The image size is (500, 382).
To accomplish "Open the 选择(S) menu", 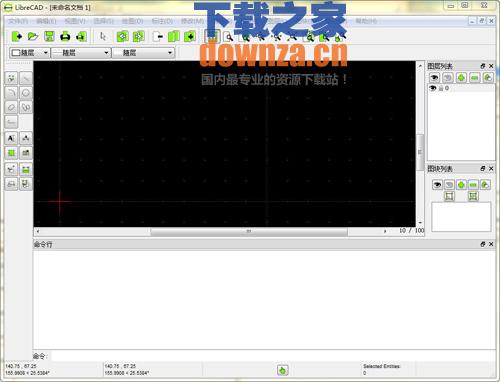I will coord(104,21).
